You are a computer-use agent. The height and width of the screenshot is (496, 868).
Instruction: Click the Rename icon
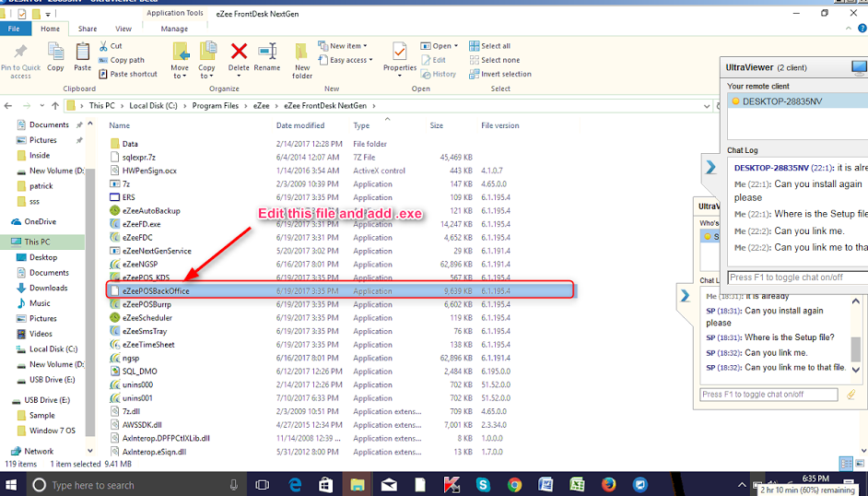[267, 52]
